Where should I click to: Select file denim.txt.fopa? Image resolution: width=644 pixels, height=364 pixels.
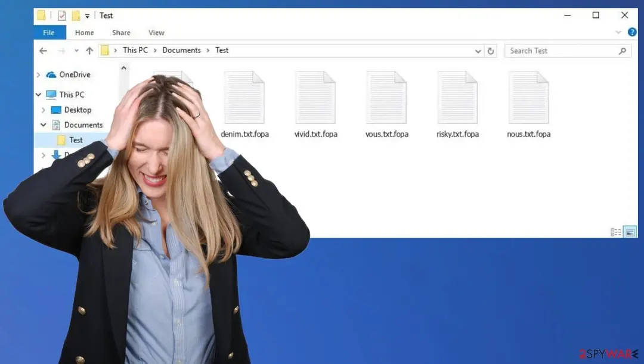click(x=244, y=105)
